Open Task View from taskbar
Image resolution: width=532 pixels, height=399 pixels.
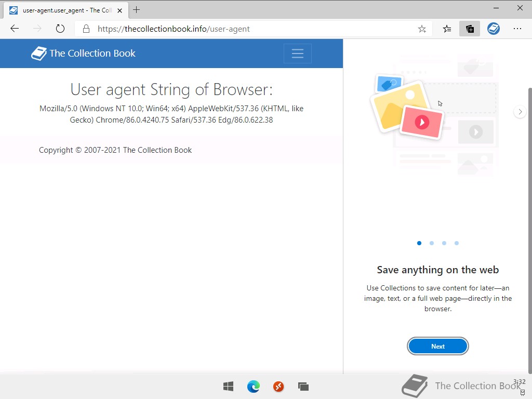click(x=303, y=387)
